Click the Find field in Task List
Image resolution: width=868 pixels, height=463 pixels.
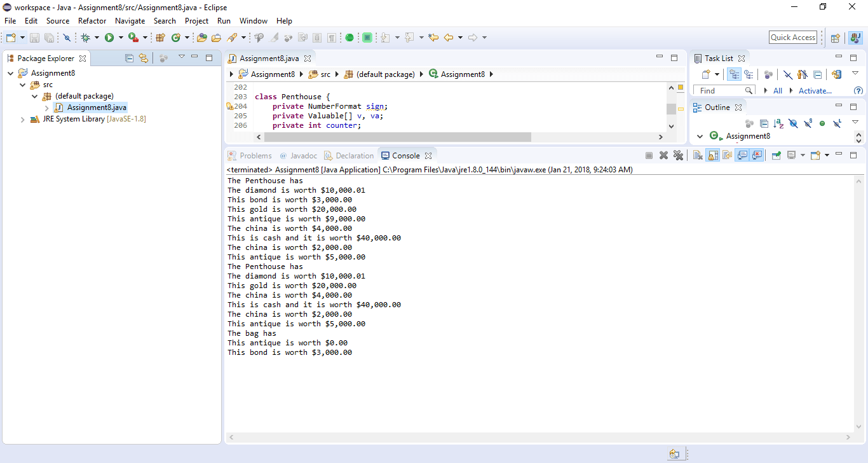point(724,91)
